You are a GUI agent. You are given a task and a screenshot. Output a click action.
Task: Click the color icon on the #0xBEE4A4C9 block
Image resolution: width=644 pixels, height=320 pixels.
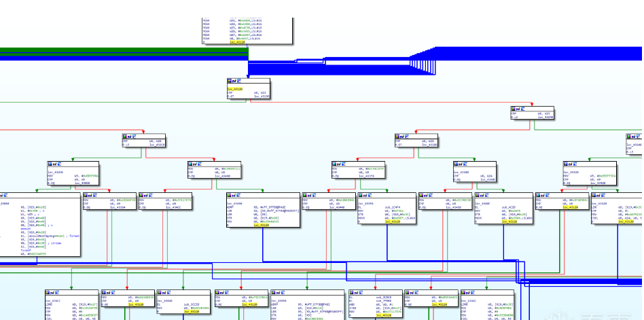click(x=407, y=292)
